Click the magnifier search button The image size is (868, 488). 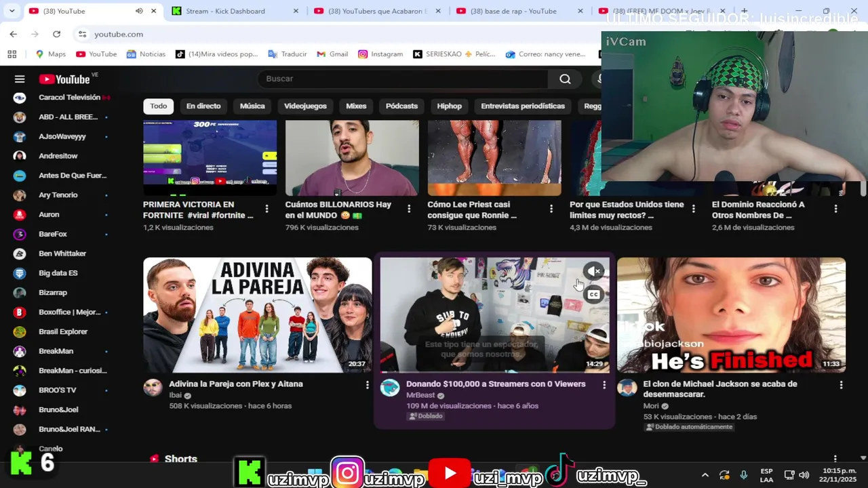[x=565, y=79]
